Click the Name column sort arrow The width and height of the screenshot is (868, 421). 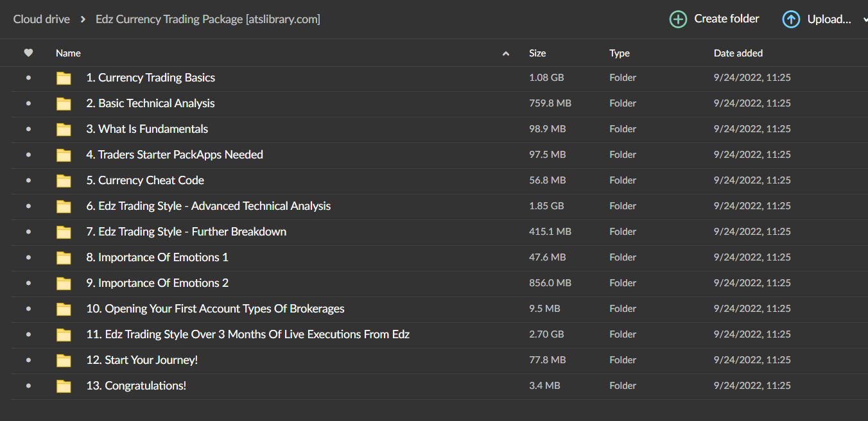pyautogui.click(x=506, y=54)
